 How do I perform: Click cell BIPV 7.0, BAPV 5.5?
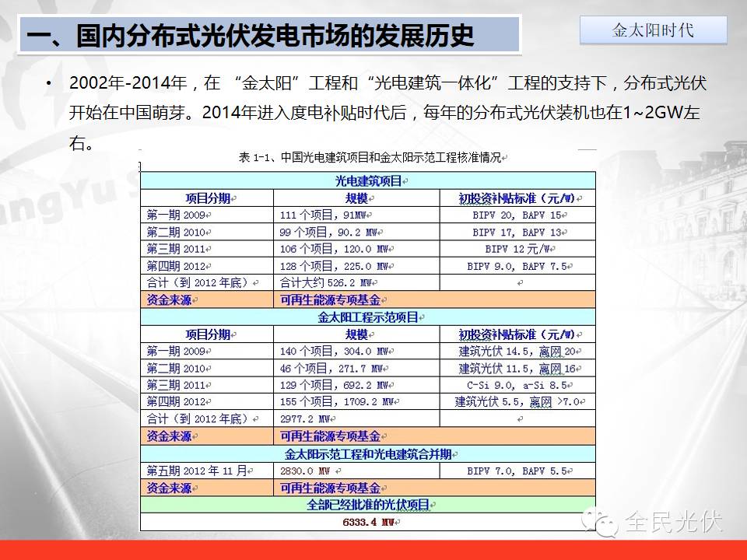tap(518, 471)
